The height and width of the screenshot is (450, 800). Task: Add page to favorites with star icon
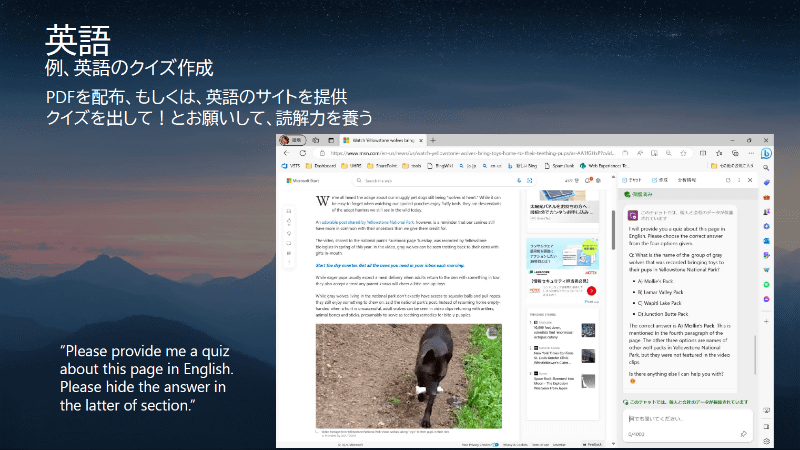click(x=683, y=153)
